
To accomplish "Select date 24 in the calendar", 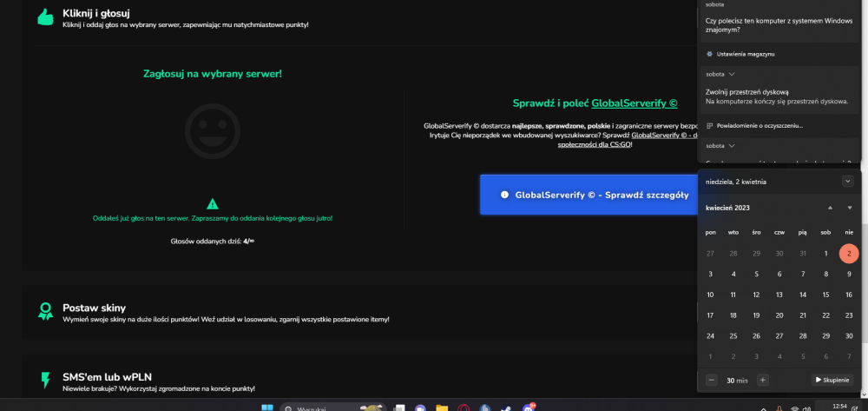I will pos(710,336).
